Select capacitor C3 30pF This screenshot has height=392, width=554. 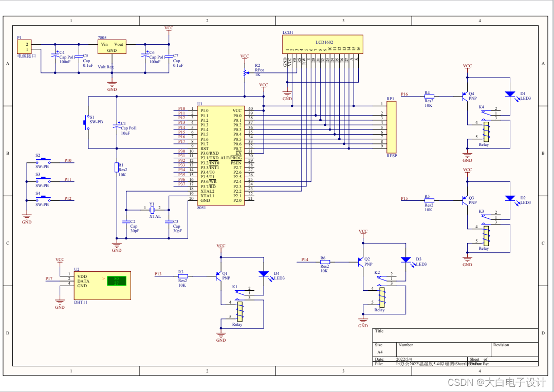click(x=169, y=222)
